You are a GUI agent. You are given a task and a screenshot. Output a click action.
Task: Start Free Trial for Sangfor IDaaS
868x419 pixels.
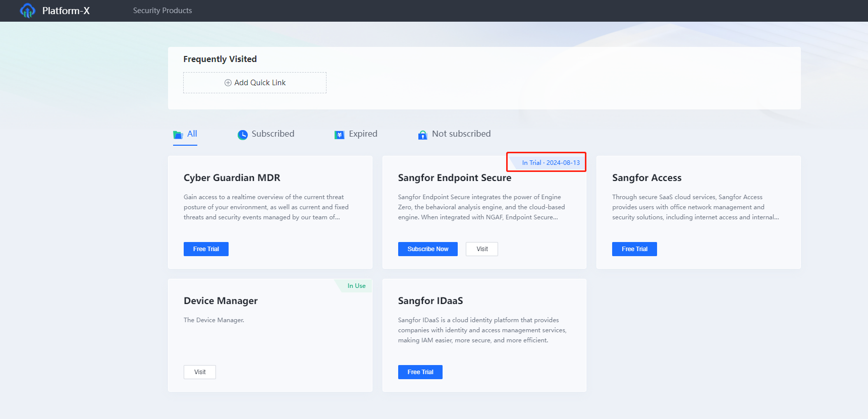[x=420, y=372]
